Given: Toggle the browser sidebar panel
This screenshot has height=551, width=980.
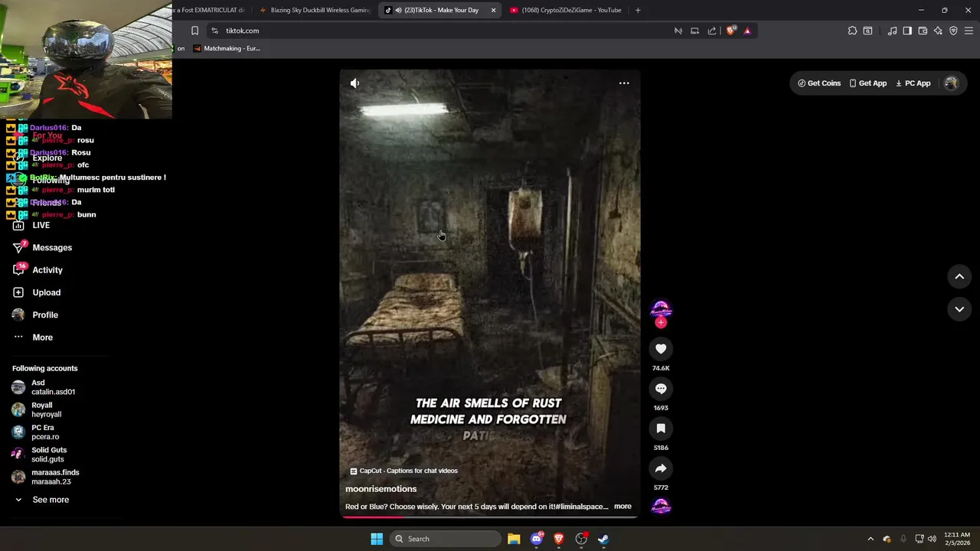Looking at the screenshot, I should click(x=907, y=31).
